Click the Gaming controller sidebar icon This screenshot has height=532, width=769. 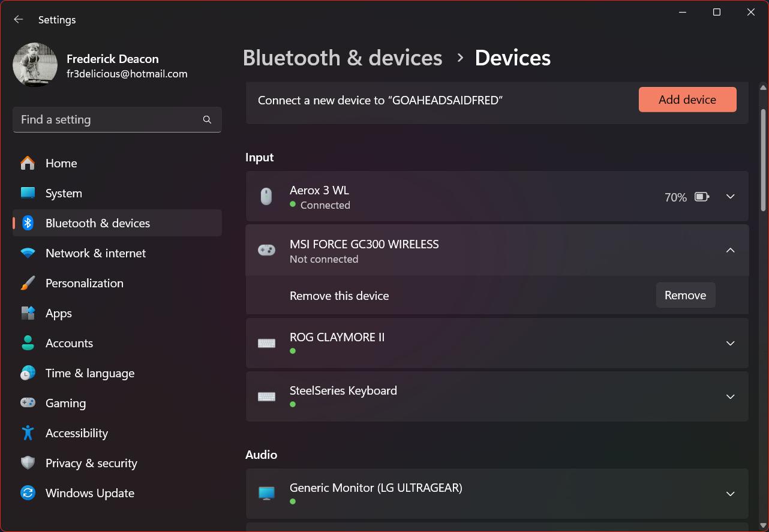pos(28,402)
